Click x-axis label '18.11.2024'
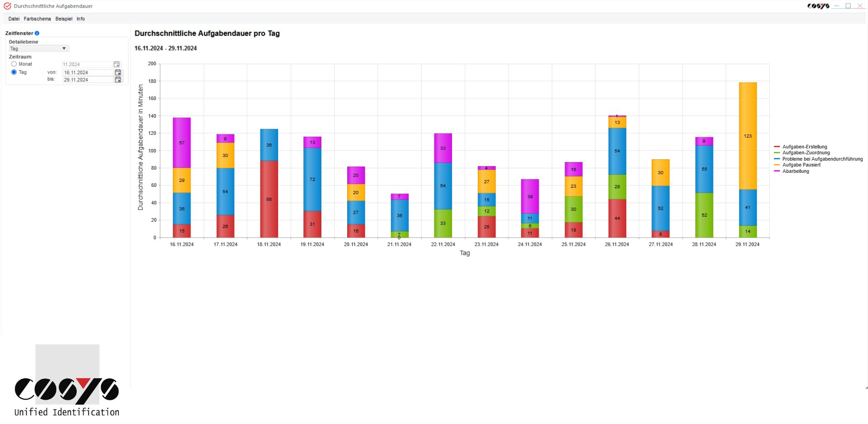868x424 pixels. coord(269,244)
